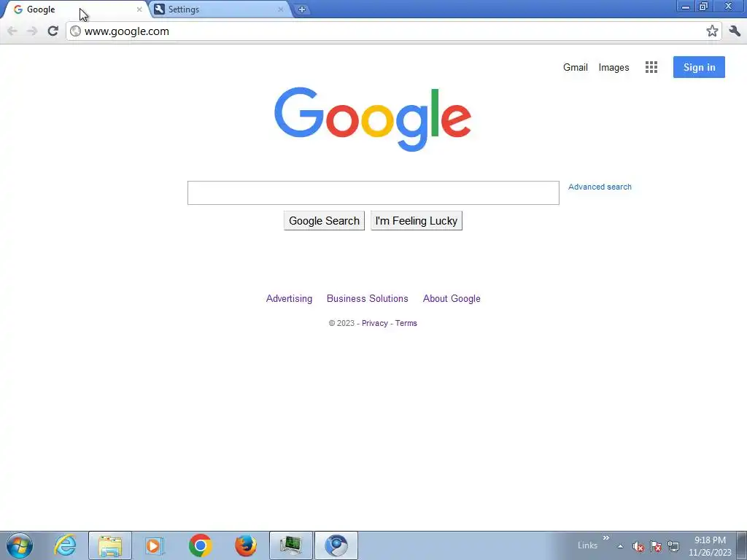Open the Images link

click(614, 68)
